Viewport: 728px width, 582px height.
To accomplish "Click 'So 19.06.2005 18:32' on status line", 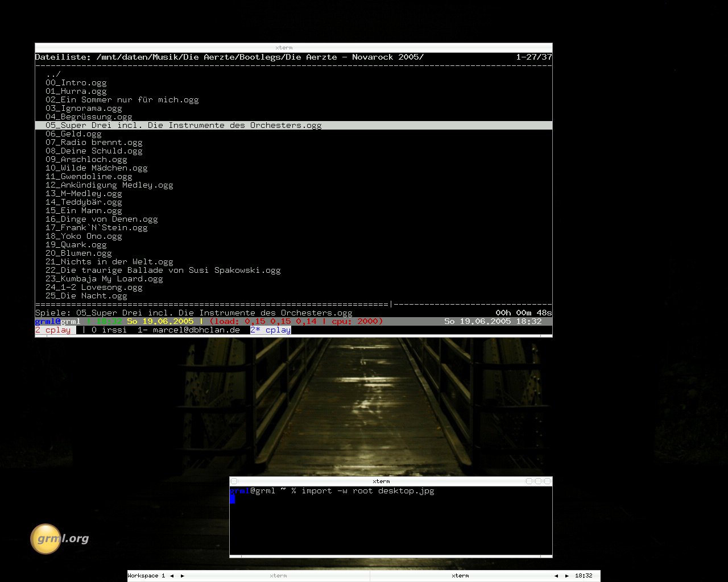I will click(x=493, y=321).
